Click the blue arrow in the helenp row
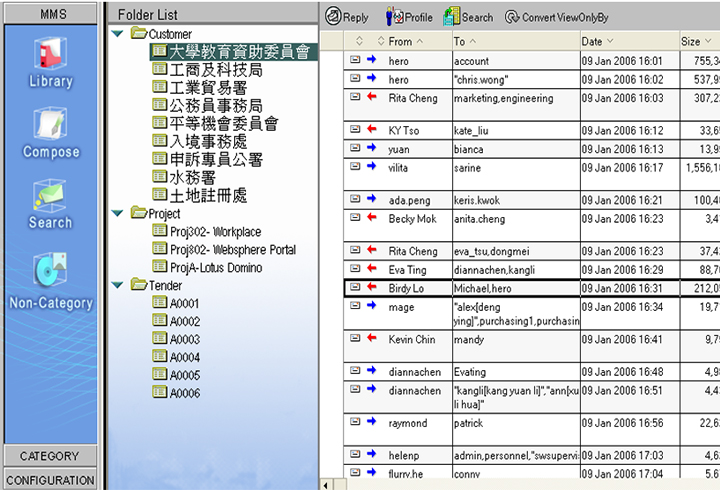 pos(372,454)
